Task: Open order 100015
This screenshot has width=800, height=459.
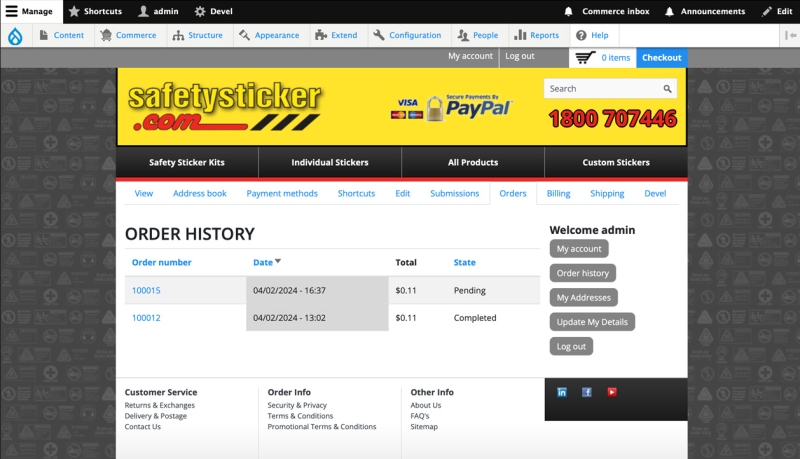Action: pyautogui.click(x=146, y=290)
